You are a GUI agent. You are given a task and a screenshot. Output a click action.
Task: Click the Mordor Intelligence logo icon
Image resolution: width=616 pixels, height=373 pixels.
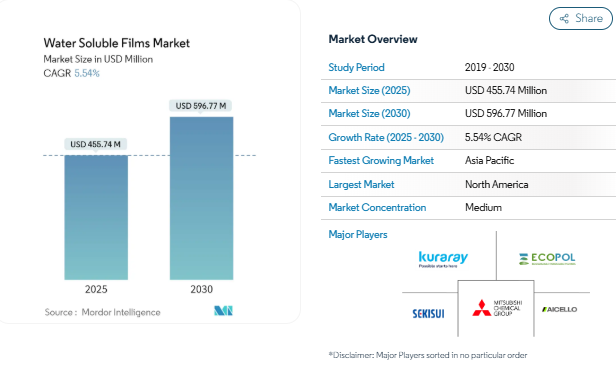223,311
